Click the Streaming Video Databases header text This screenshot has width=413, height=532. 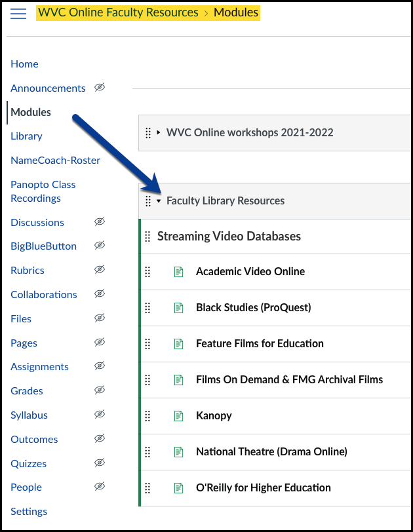pos(229,236)
